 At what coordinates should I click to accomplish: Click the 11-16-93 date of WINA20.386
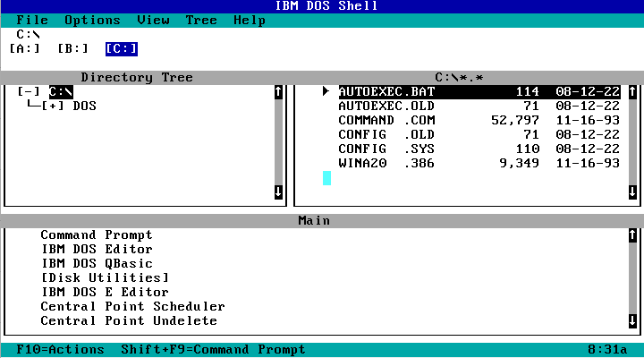[588, 163]
